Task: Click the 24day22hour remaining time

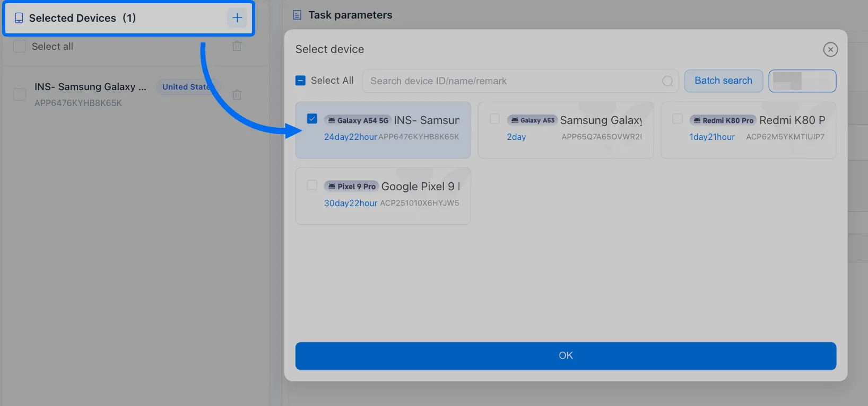Action: point(351,137)
